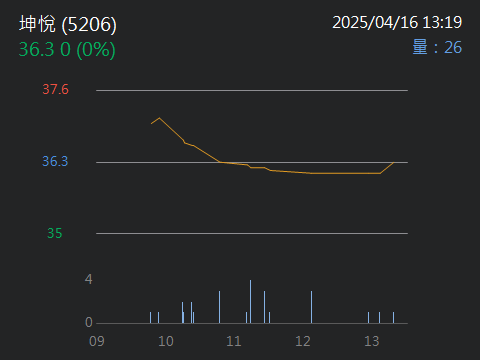This screenshot has width=480, height=360.
Task: Click the reference price label 36.3
Action: click(x=55, y=161)
